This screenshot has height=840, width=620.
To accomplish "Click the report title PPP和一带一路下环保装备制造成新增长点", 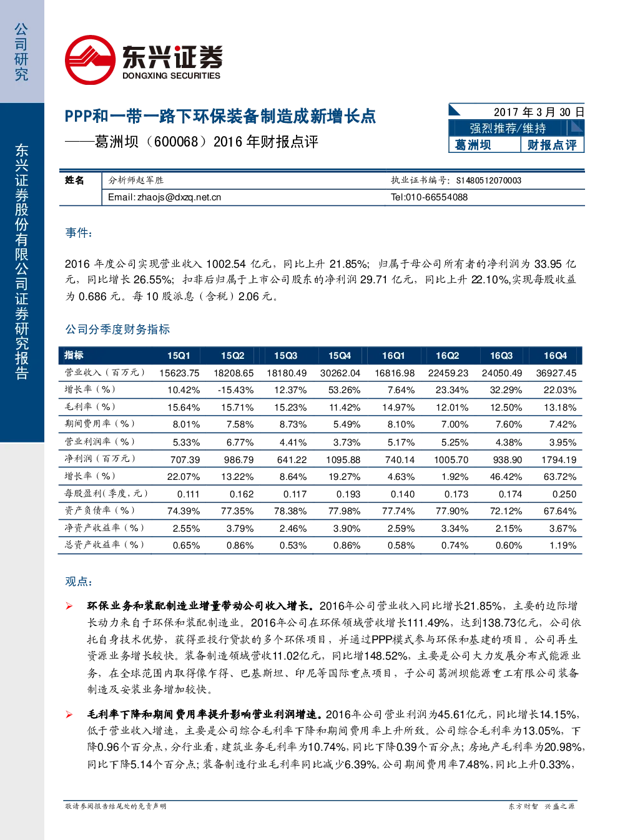I will click(220, 116).
